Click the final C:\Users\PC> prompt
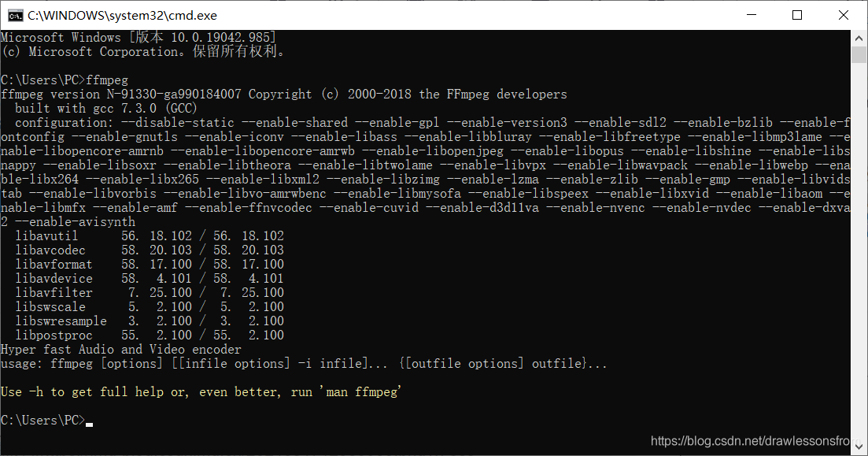This screenshot has height=456, width=868. click(43, 421)
